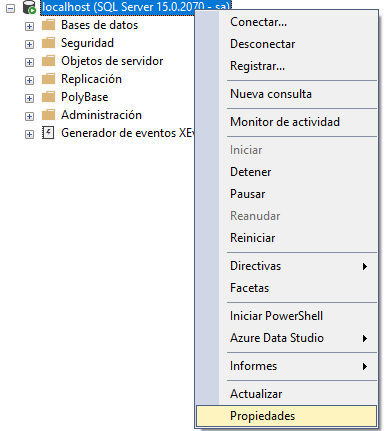Select Reiniciar to restart the server
The image size is (384, 431).
(x=287, y=238)
